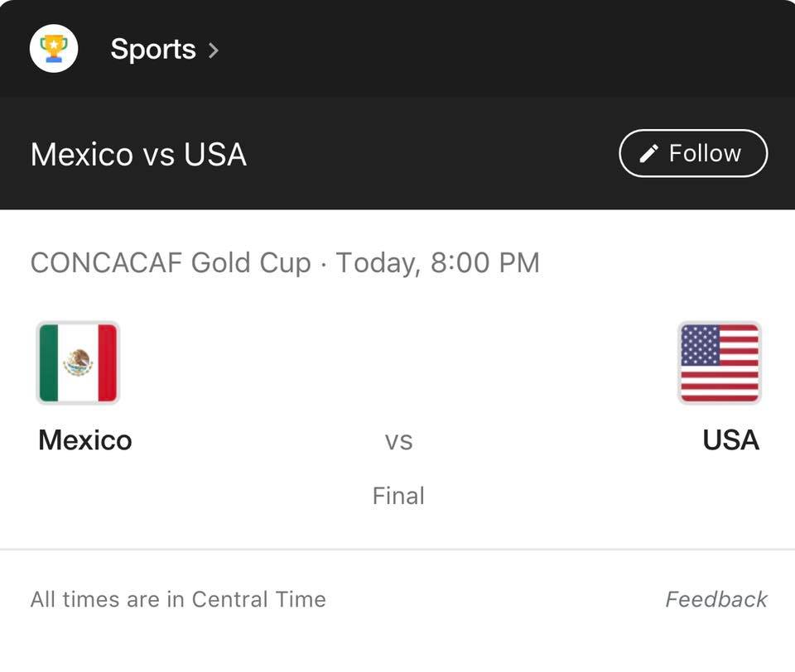This screenshot has height=672, width=795.
Task: Tap the Mexico flag icon
Action: (x=78, y=362)
